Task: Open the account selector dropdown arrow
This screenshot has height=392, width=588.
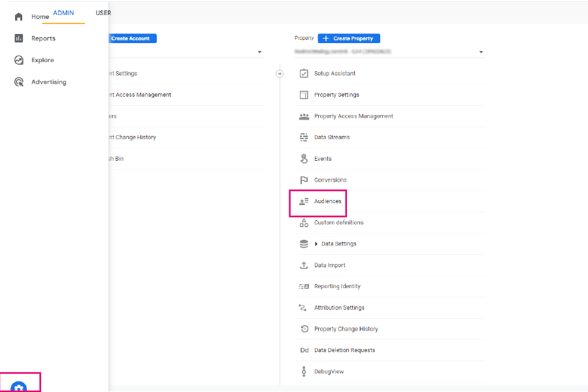Action: pyautogui.click(x=259, y=52)
